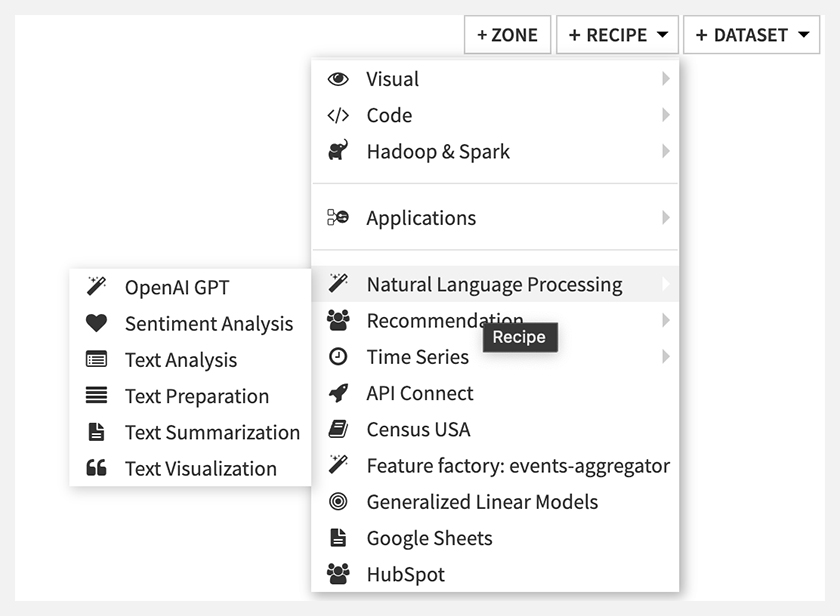This screenshot has width=840, height=616.
Task: Click the code brackets icon beside Code
Action: coord(338,115)
